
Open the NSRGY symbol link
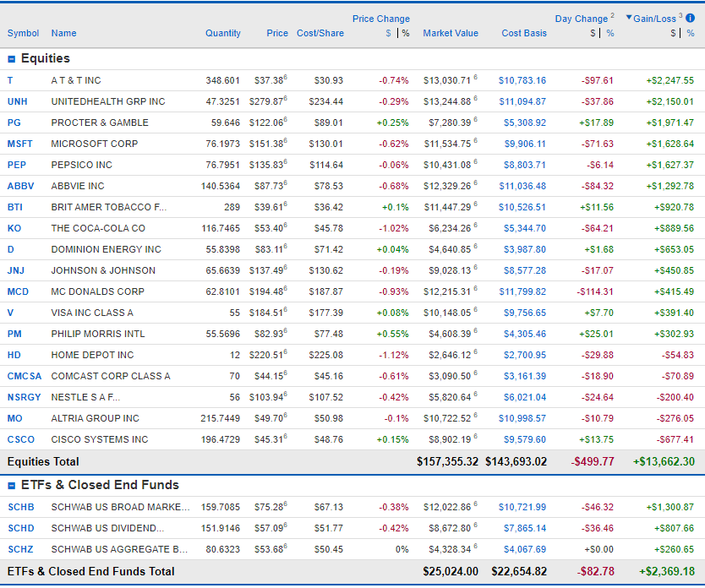[25, 398]
